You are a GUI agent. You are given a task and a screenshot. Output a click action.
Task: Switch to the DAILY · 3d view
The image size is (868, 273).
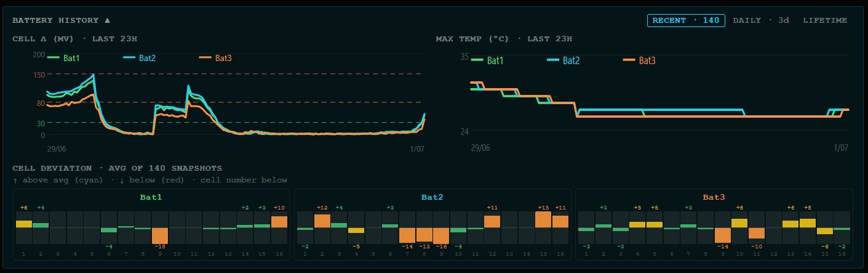point(761,20)
